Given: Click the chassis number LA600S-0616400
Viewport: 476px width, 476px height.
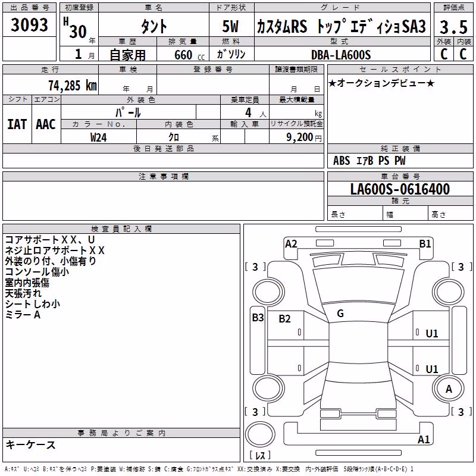Looking at the screenshot, I should (x=400, y=189).
